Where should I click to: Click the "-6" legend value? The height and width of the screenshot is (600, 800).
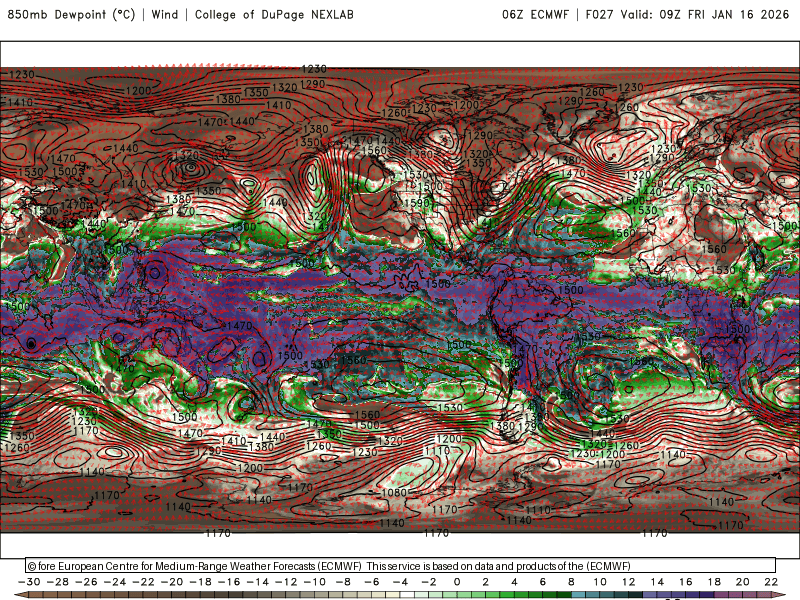tap(372, 582)
